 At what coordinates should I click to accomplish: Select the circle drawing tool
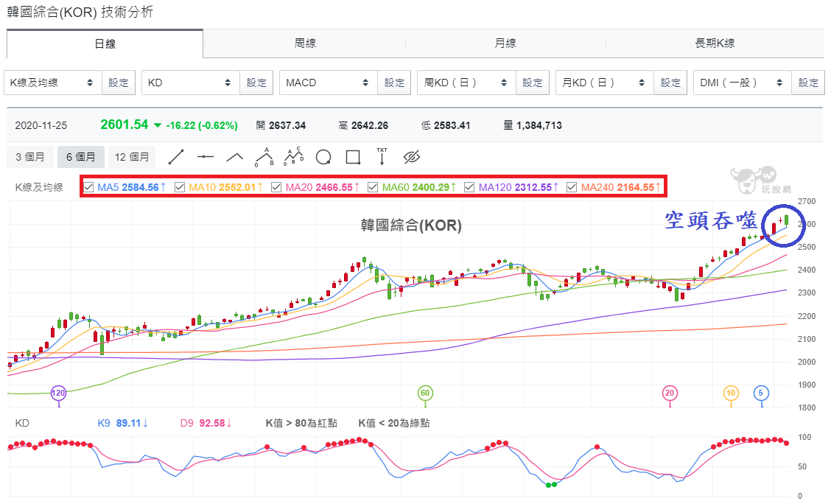(323, 157)
